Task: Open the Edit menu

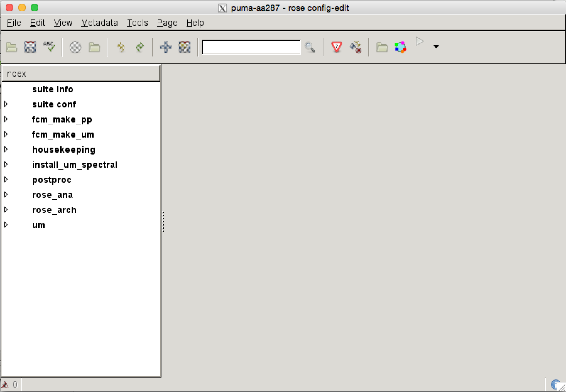Action: pos(38,23)
